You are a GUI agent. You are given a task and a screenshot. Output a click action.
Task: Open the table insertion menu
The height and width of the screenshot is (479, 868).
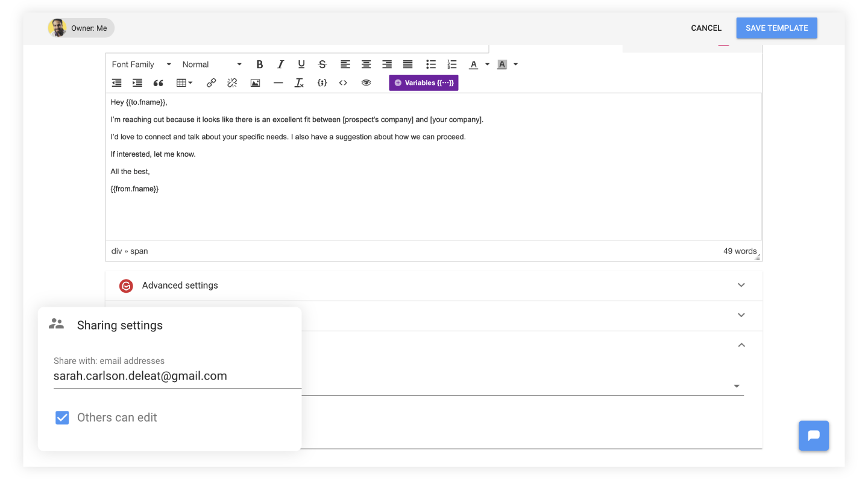183,83
